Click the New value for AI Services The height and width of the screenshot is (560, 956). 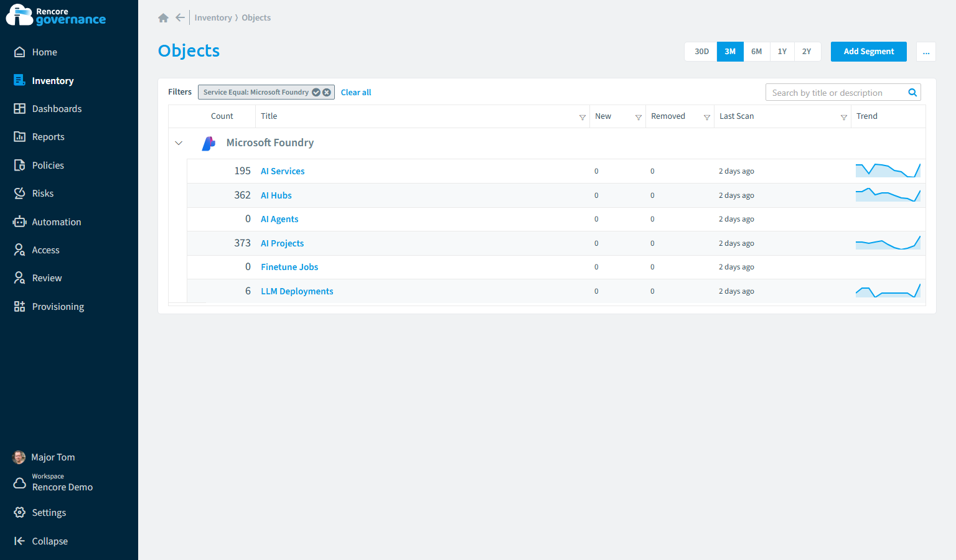pyautogui.click(x=596, y=171)
